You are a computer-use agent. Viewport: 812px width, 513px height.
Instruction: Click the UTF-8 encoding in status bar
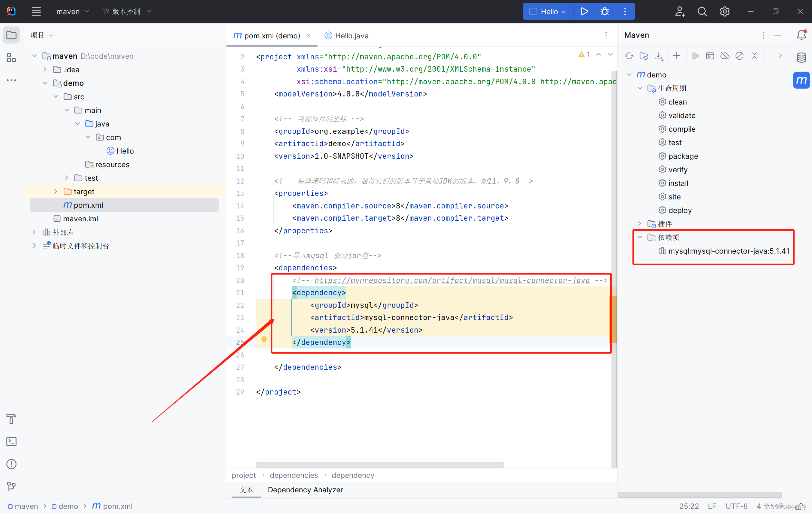click(x=737, y=506)
